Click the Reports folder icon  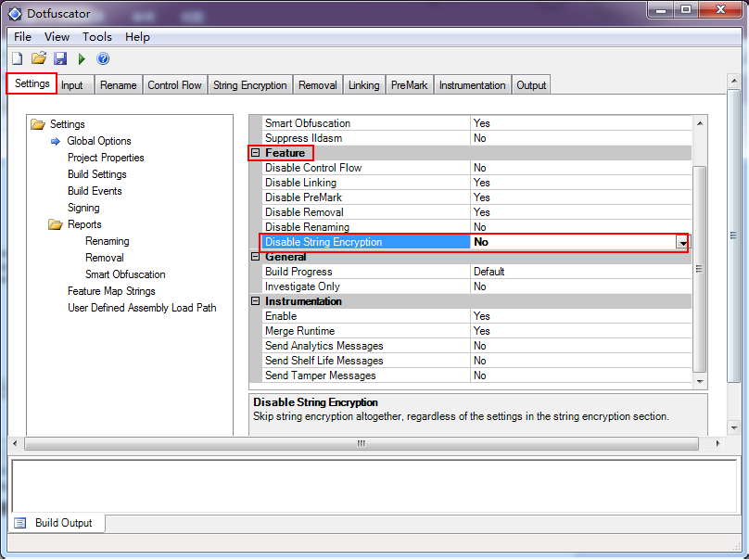[x=56, y=224]
